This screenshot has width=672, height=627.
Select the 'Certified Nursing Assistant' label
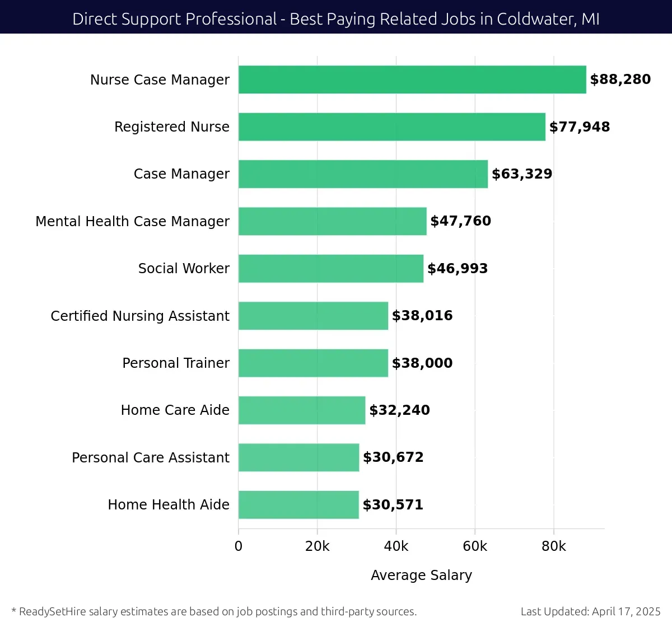pos(140,316)
